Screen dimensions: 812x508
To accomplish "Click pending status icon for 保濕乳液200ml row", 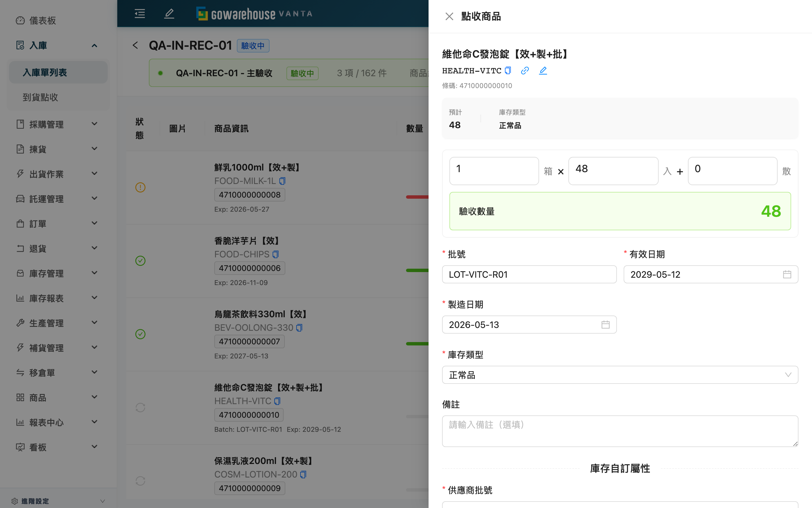I will [140, 481].
